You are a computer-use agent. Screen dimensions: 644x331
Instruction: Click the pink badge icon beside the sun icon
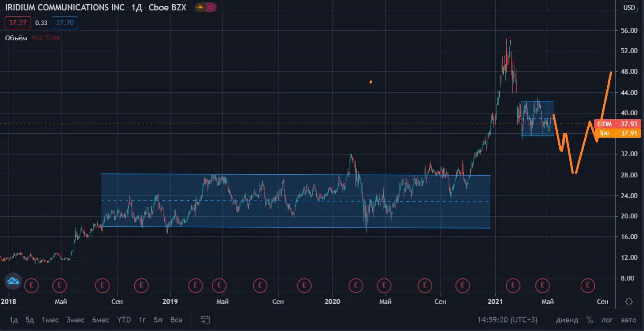(211, 7)
